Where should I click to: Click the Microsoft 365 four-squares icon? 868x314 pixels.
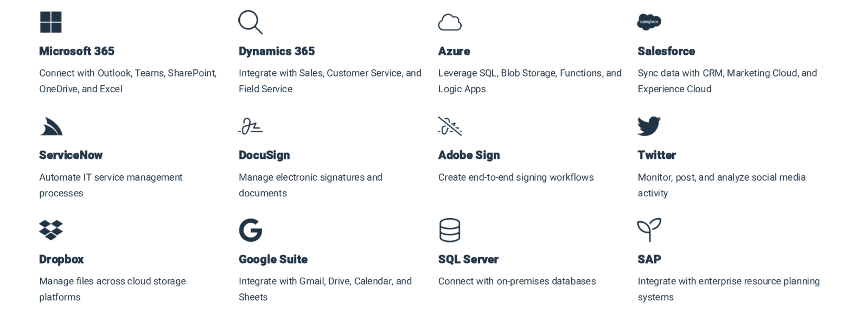coord(50,22)
